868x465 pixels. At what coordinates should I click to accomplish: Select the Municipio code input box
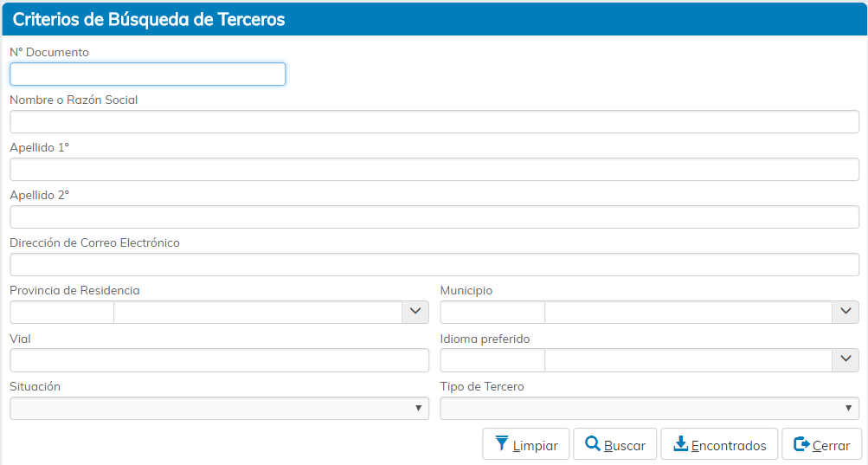[492, 313]
